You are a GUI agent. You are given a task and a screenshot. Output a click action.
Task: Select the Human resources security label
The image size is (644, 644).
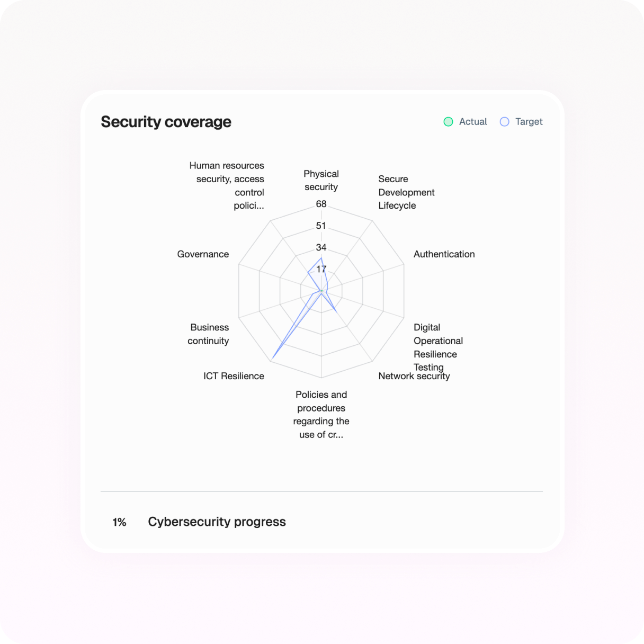point(228,185)
